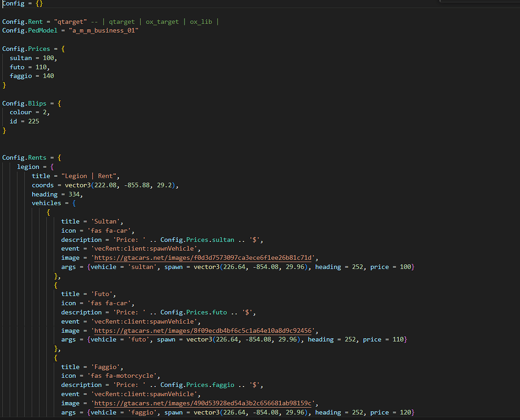Click the blip id value 225
Viewport: 520px width, 420px height.
point(34,121)
